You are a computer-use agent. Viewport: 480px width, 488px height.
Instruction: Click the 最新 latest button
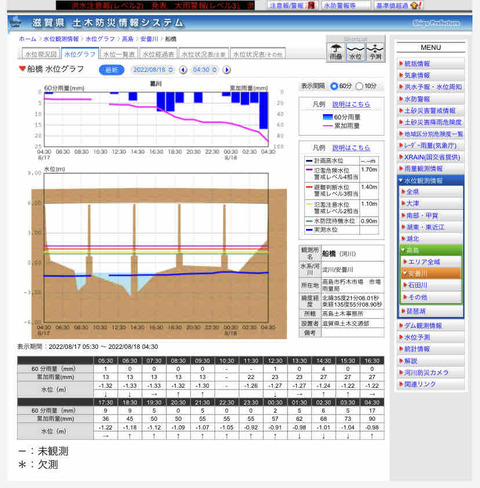click(112, 70)
